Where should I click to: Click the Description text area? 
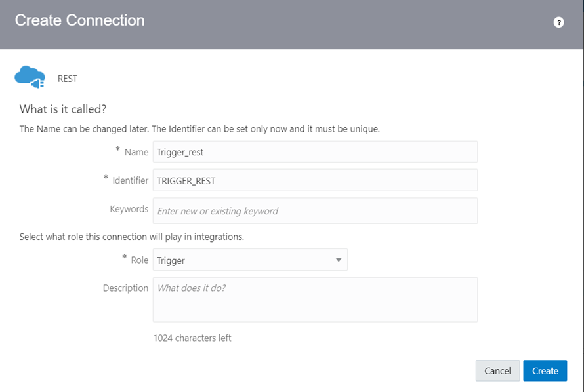coord(315,300)
